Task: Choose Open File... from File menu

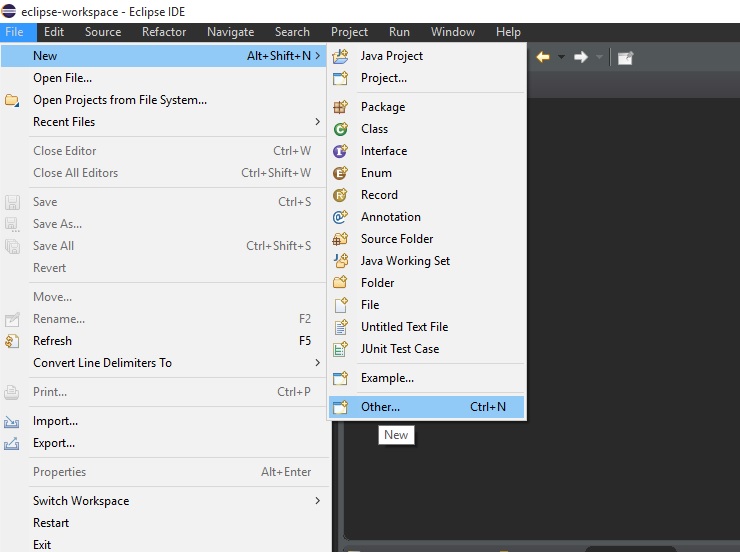Action: (163, 78)
